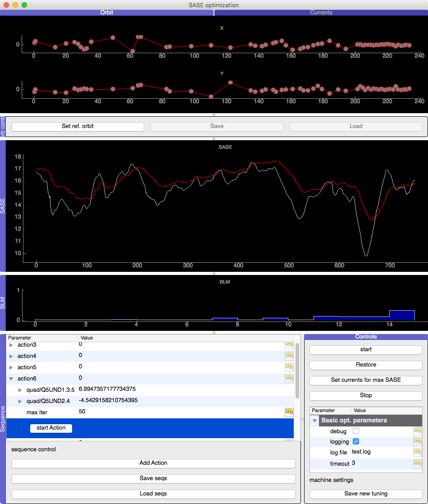Click Set currents for max SASE

click(x=366, y=380)
